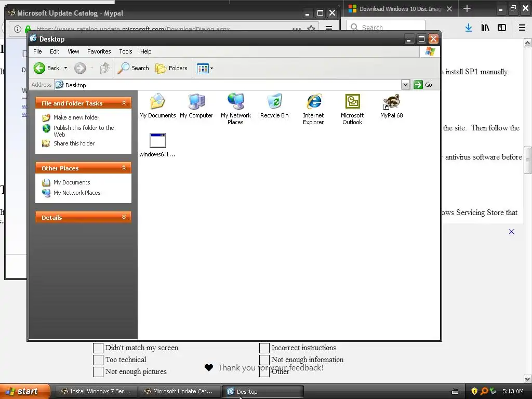532x399 pixels.
Task: Open the Views dropdown arrow
Action: click(212, 68)
